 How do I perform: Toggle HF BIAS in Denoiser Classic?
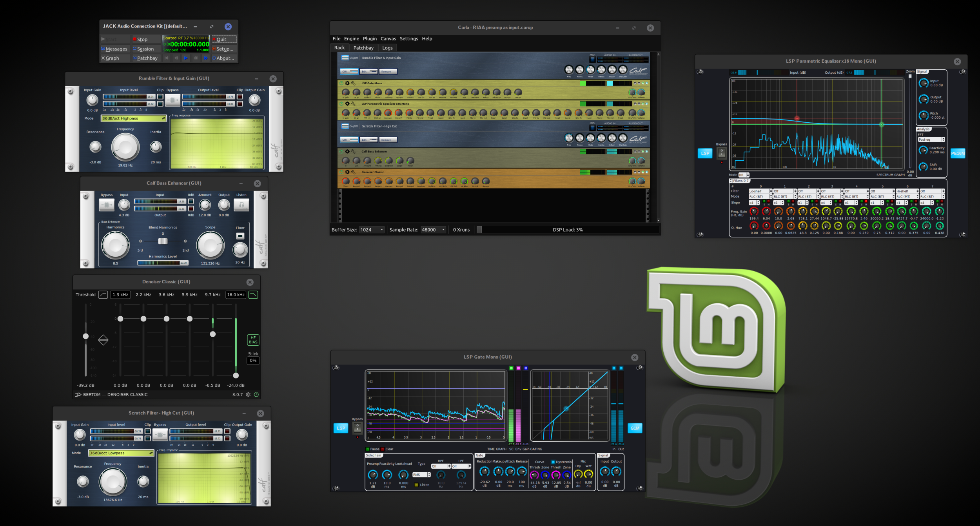(x=253, y=340)
